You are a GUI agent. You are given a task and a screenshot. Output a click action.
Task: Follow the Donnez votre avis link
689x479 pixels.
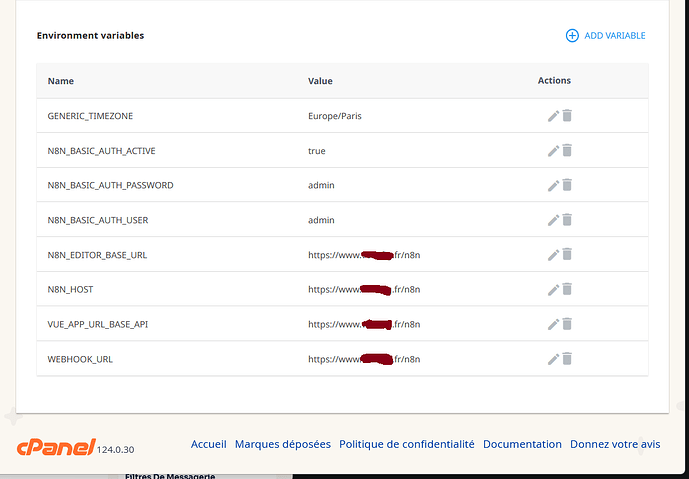point(615,444)
